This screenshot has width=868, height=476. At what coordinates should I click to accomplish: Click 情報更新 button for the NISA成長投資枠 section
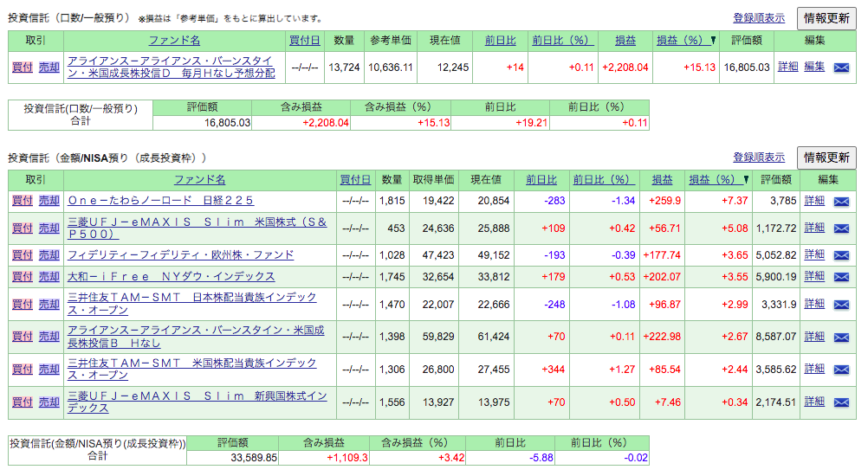[x=826, y=158]
